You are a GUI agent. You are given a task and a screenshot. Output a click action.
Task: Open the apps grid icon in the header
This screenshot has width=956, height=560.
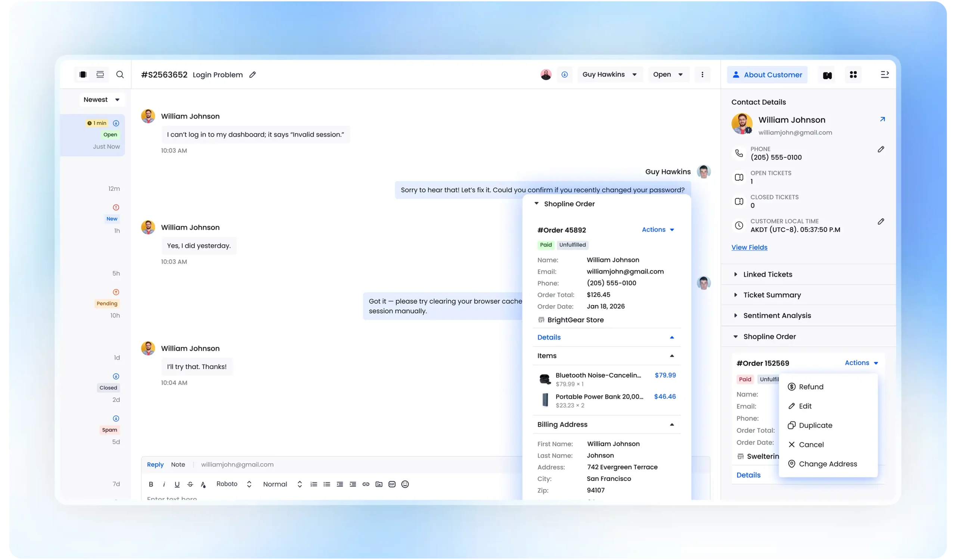pyautogui.click(x=853, y=74)
